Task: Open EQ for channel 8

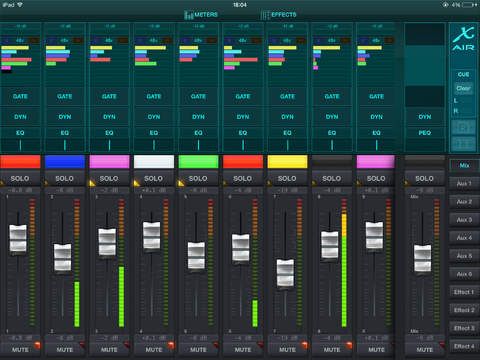Action: click(332, 133)
